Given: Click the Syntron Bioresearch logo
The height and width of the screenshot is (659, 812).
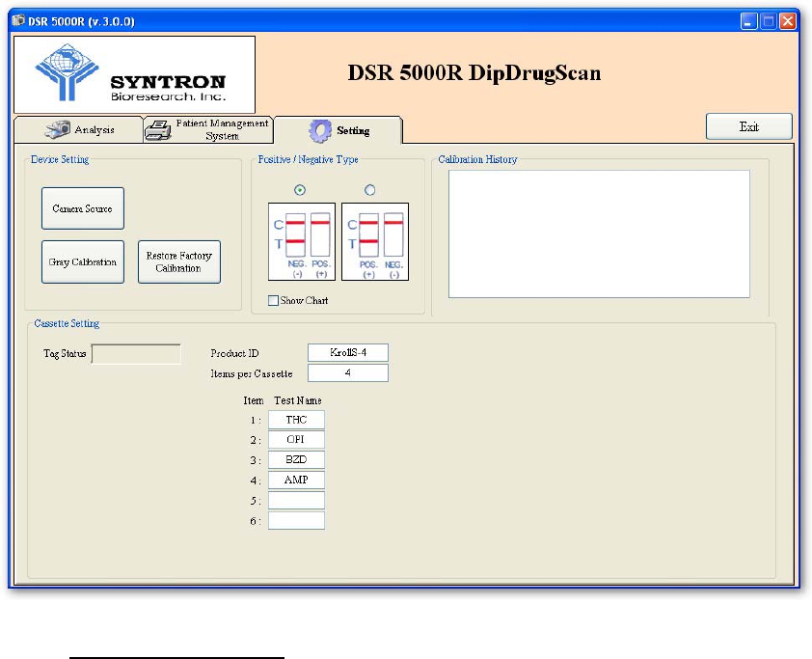Looking at the screenshot, I should coord(134,74).
